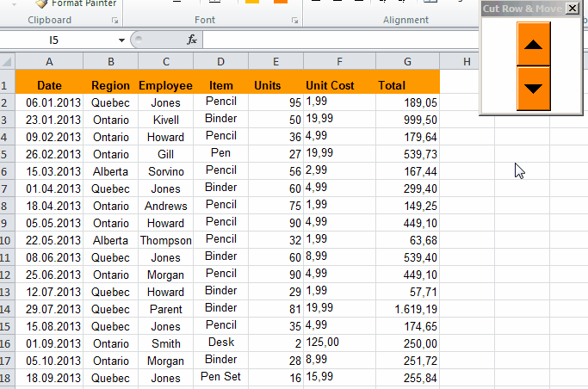Select column A header
Viewport: 588px width, 389px height.
pos(49,61)
